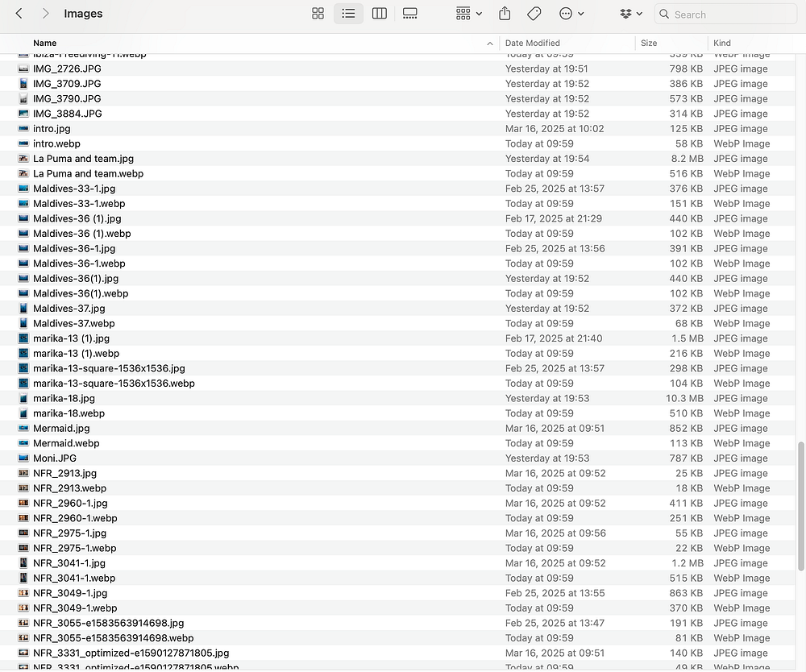
Task: Select Maldives-37.webp file name
Action: coord(74,323)
